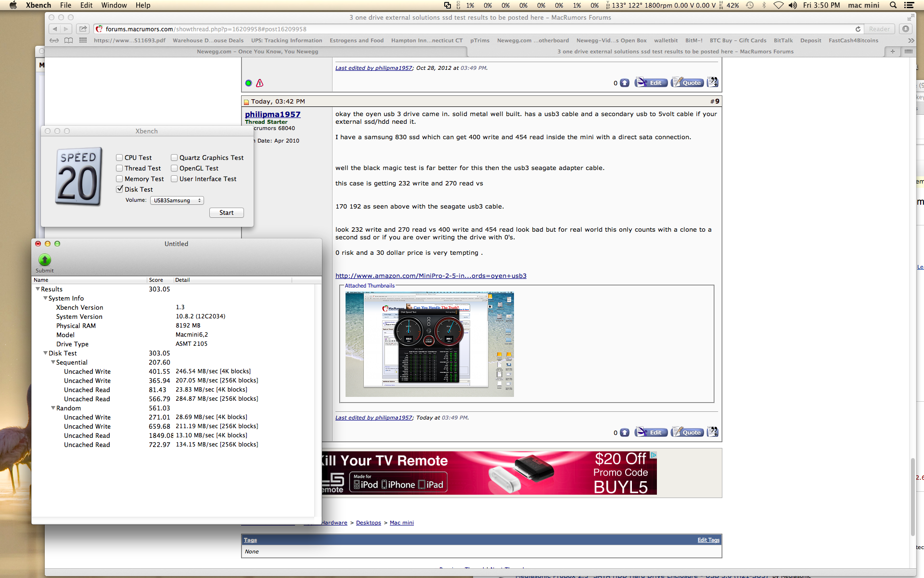Click the green Submit arrow icon

click(x=45, y=260)
